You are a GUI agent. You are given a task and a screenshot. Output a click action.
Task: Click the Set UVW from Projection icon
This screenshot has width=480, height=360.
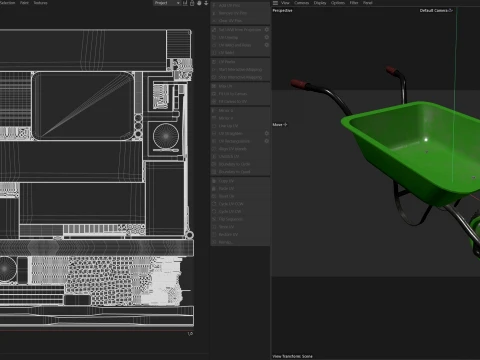click(x=214, y=30)
